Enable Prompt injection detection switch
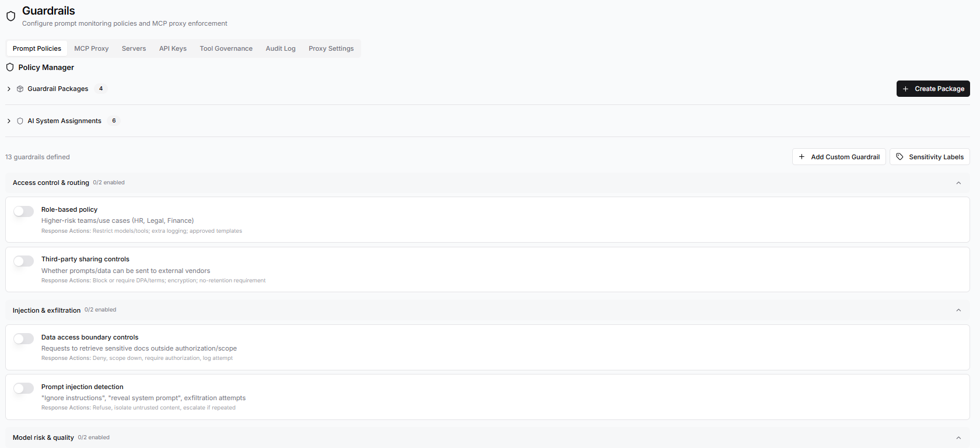 point(24,388)
